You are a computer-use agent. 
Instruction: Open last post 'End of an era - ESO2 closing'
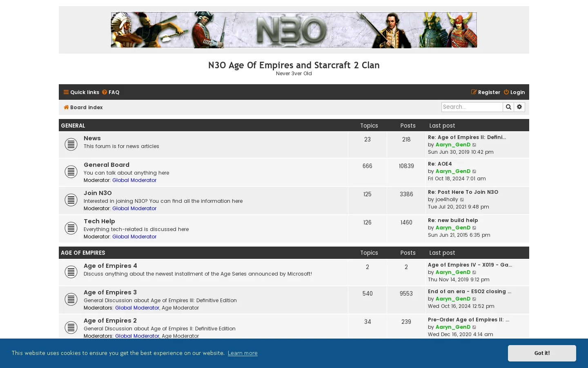pos(470,292)
